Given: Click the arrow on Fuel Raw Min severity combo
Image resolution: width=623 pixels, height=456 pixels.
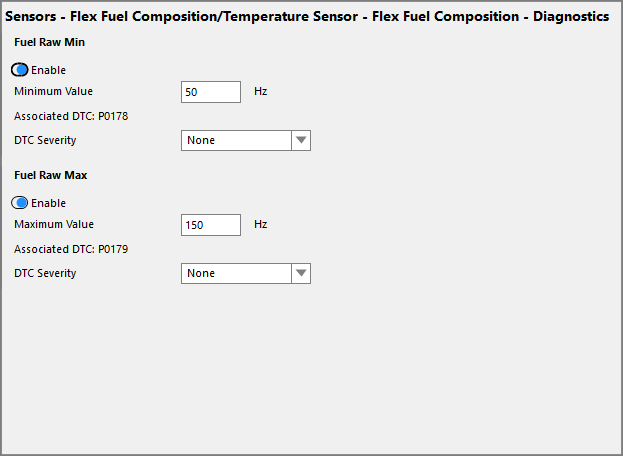Looking at the screenshot, I should [301, 141].
